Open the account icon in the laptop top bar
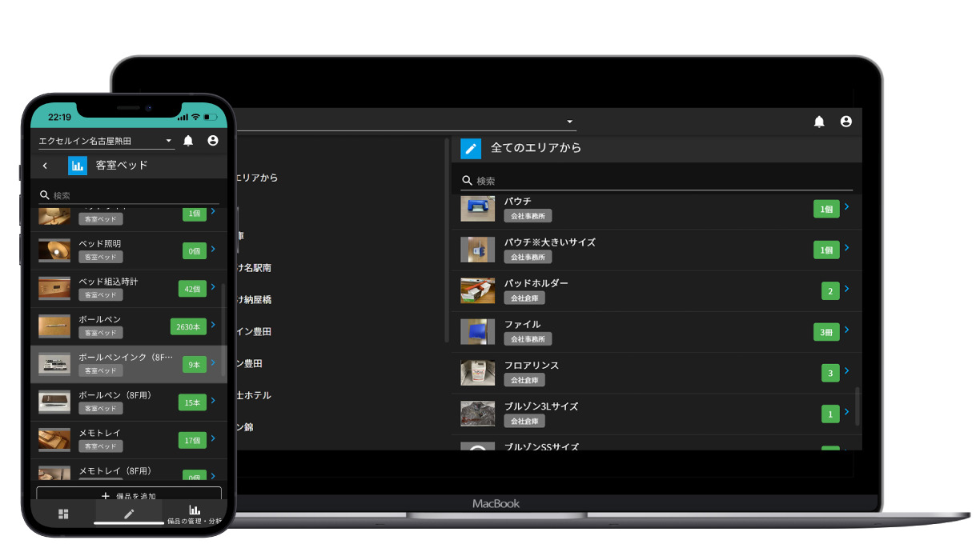The width and height of the screenshot is (980, 560). pyautogui.click(x=846, y=122)
